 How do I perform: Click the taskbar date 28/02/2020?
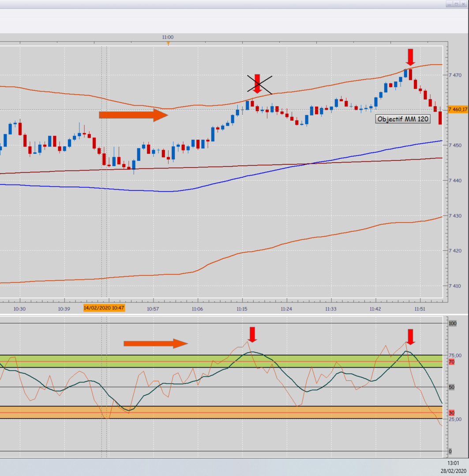click(x=453, y=471)
